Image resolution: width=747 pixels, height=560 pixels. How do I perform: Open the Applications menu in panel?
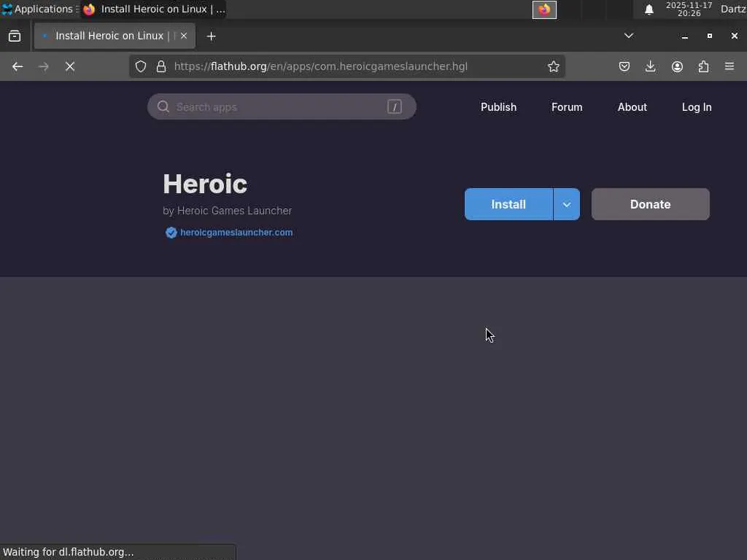coord(39,9)
